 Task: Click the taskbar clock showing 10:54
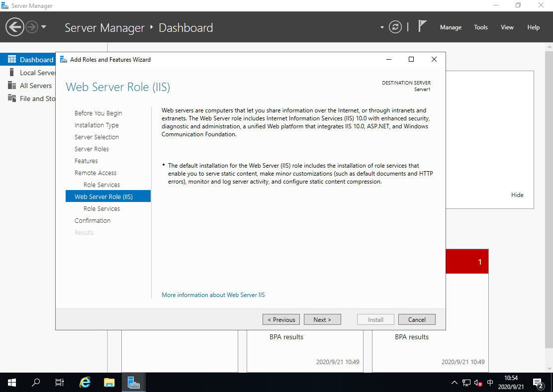pos(511,383)
